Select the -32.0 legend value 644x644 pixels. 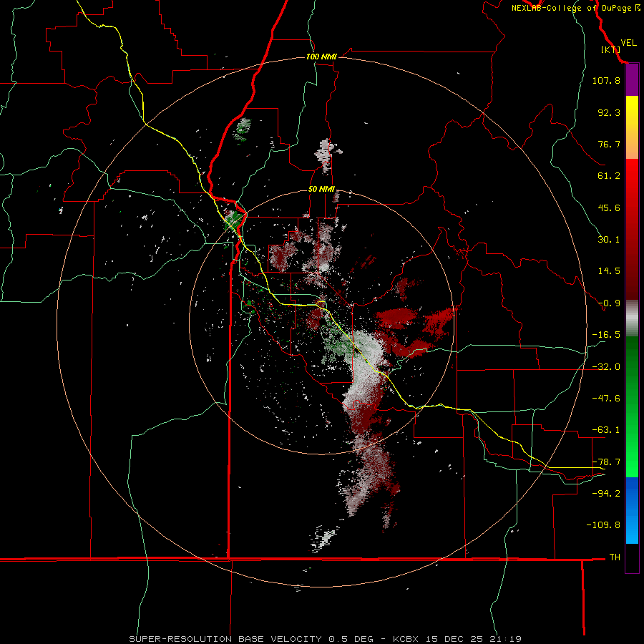point(606,367)
